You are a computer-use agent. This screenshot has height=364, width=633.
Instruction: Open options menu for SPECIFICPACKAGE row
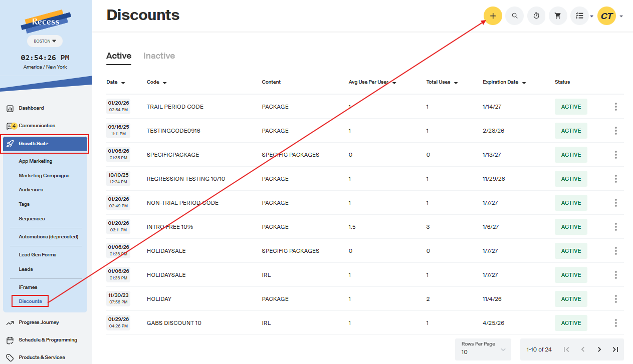coord(615,155)
